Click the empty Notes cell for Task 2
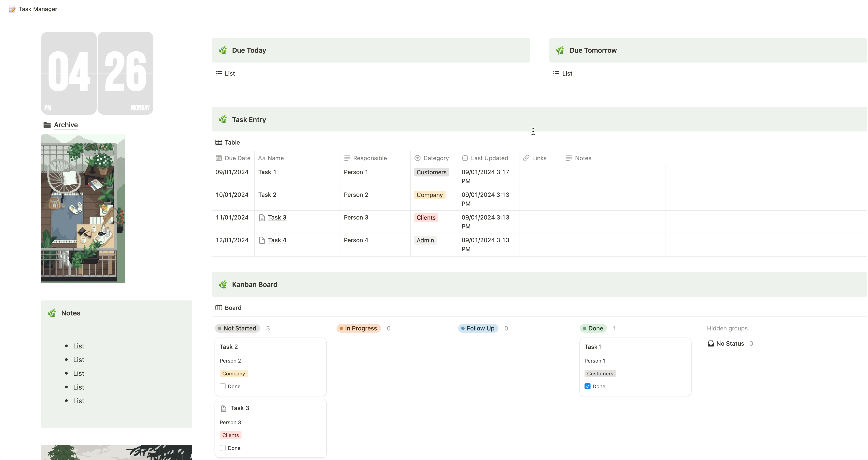 (x=614, y=199)
